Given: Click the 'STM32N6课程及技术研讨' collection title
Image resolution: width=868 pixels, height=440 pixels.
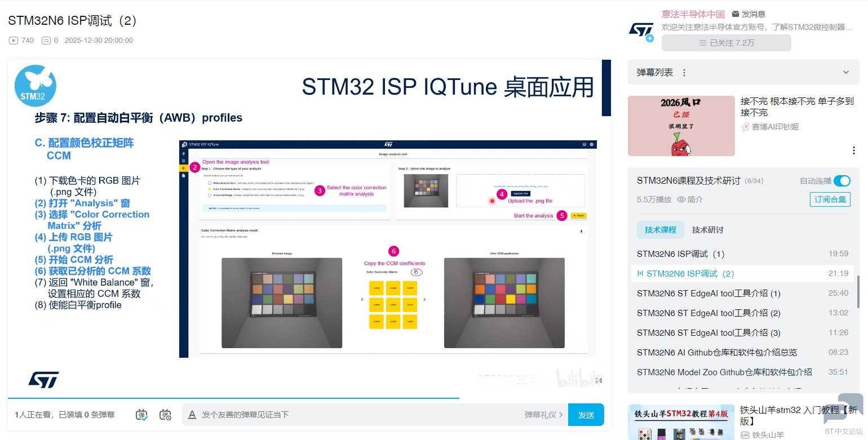Looking at the screenshot, I should pos(689,181).
